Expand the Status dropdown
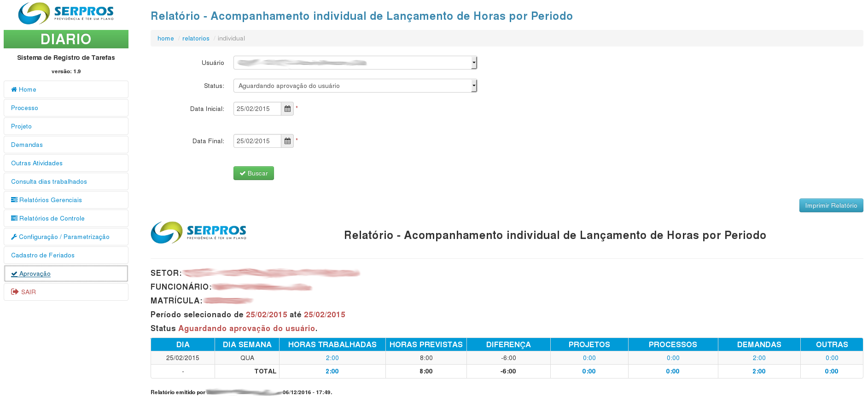This screenshot has height=396, width=868. (355, 86)
